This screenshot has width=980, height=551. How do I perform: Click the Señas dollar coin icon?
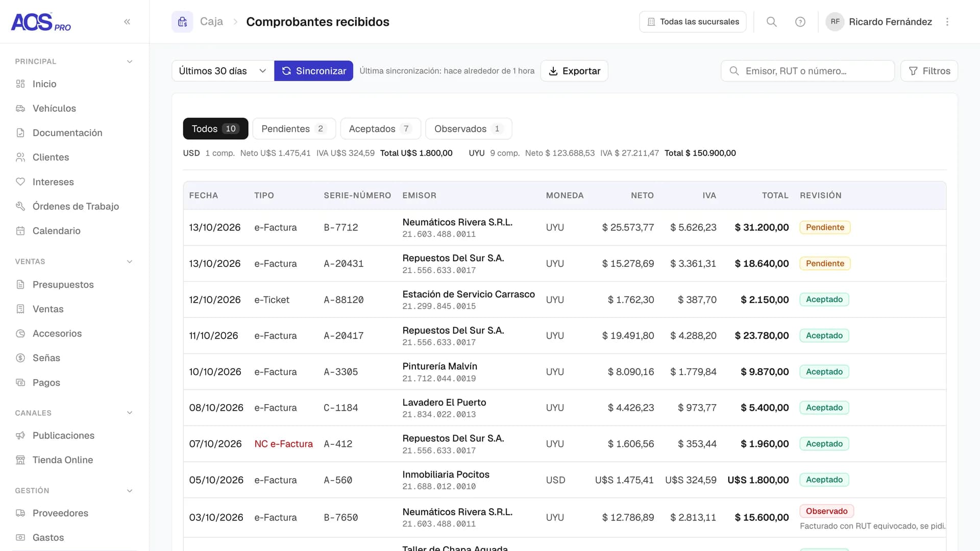pos(20,358)
